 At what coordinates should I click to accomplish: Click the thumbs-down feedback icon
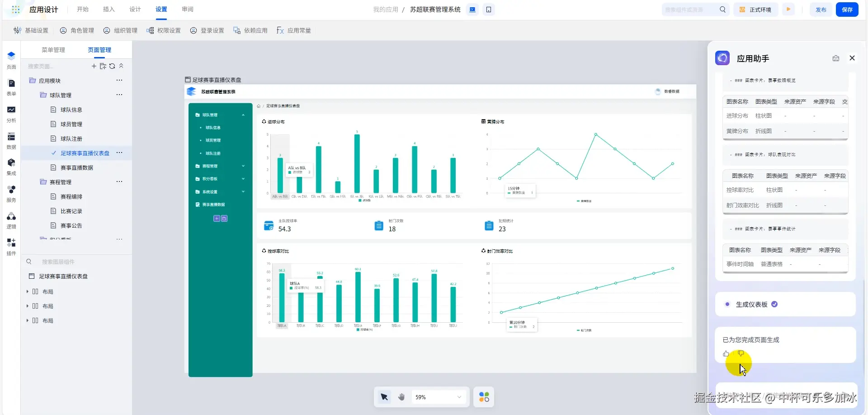(741, 353)
